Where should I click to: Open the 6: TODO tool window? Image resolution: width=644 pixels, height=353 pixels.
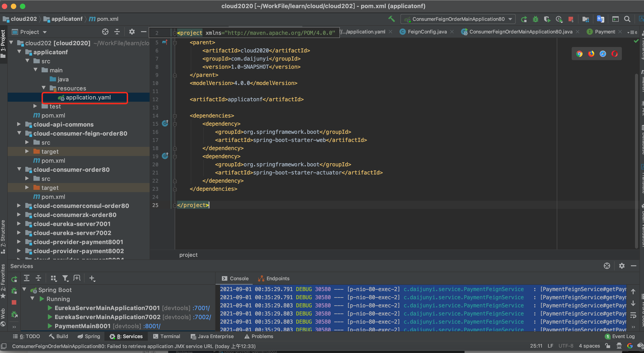pyautogui.click(x=26, y=336)
